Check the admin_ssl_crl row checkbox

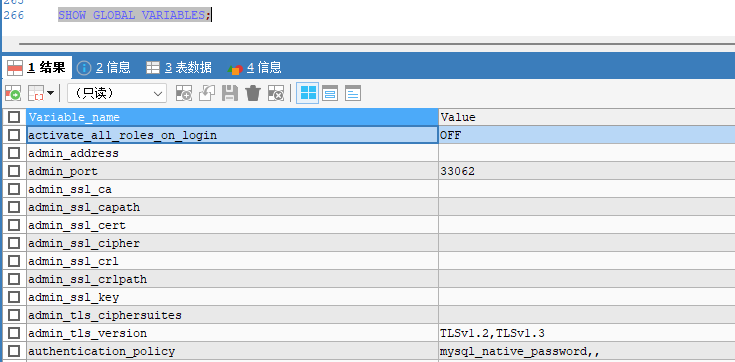(14, 261)
